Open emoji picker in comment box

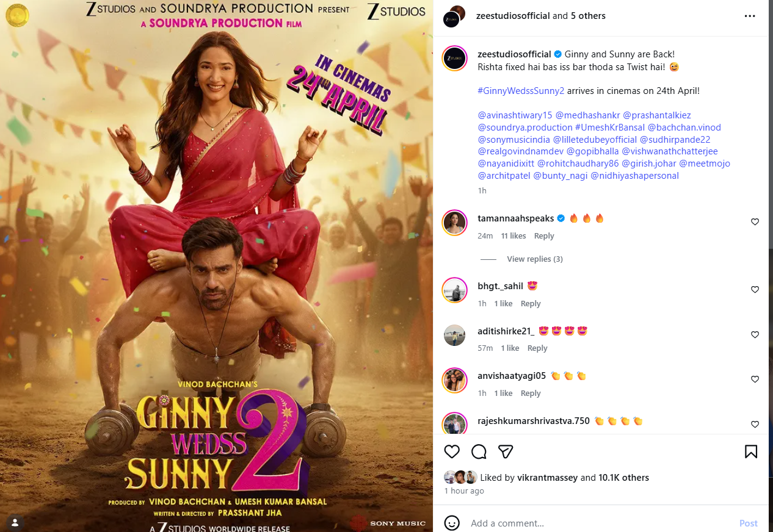click(452, 523)
